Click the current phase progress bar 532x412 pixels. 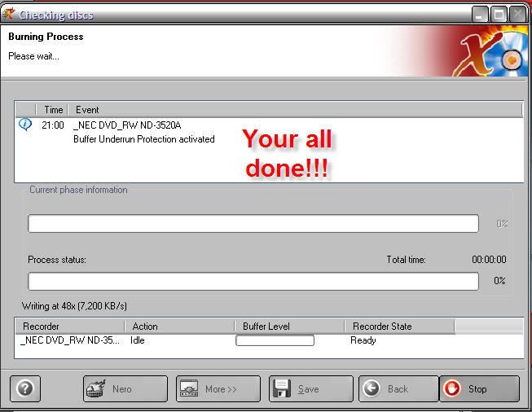(x=253, y=223)
